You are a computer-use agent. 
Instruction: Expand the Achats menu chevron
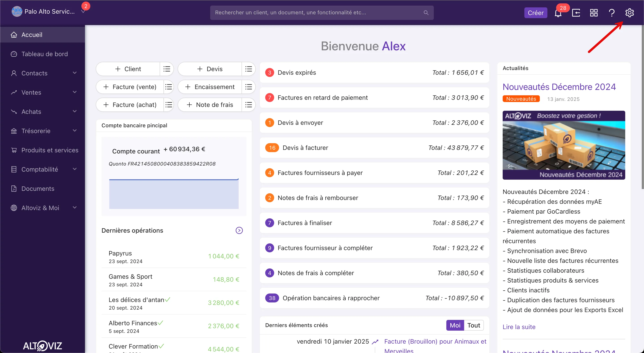coord(74,111)
